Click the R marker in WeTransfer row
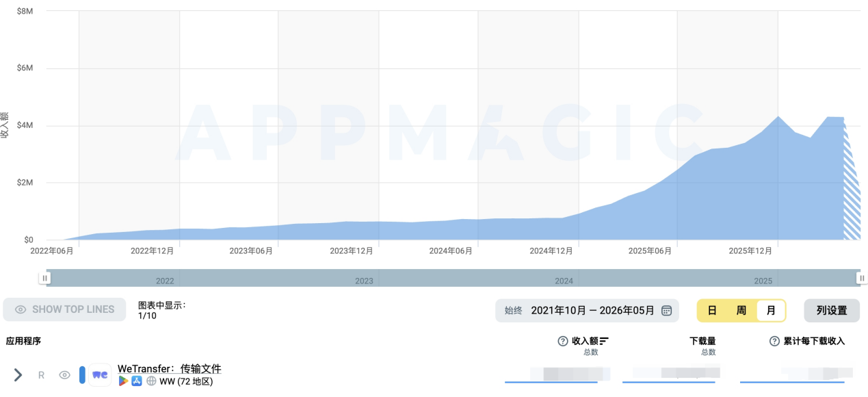Viewport: 868px width, 397px height. pyautogui.click(x=41, y=375)
